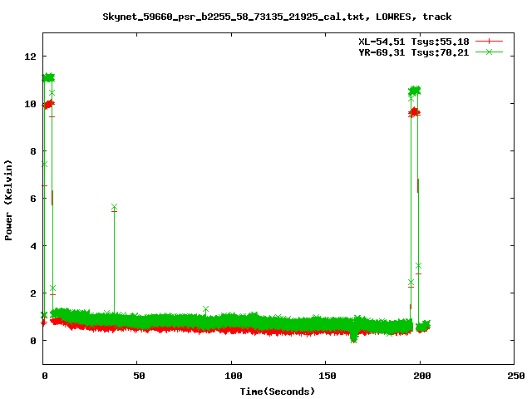Select legend entry XL-54.51 Tsys:55.18
This screenshot has width=532, height=399.
[x=414, y=42]
